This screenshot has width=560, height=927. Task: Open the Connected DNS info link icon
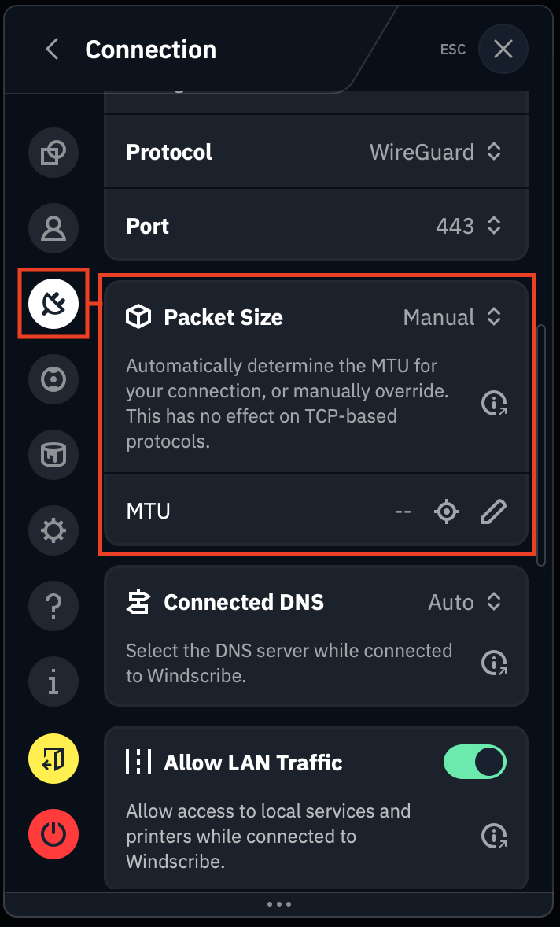click(x=493, y=662)
